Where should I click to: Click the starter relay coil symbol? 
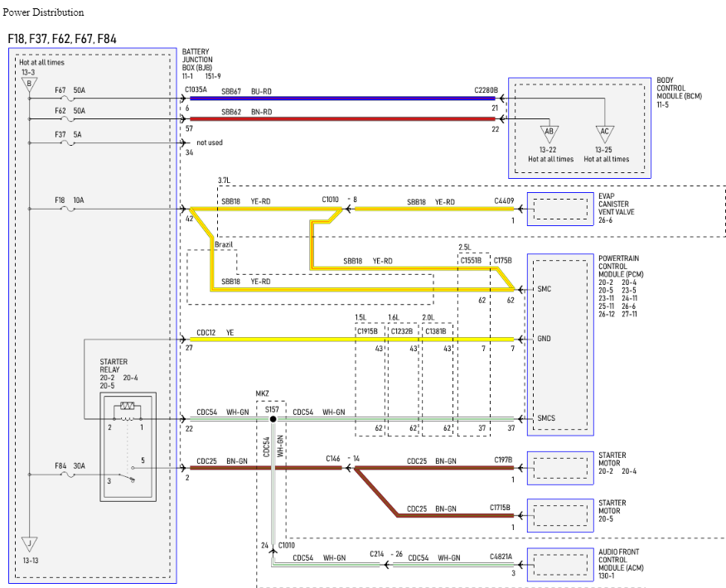point(128,406)
